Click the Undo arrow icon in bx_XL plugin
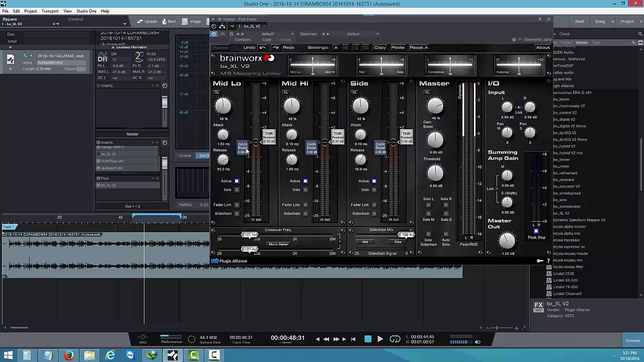Viewport: 644px width, 362px height. tap(262, 47)
